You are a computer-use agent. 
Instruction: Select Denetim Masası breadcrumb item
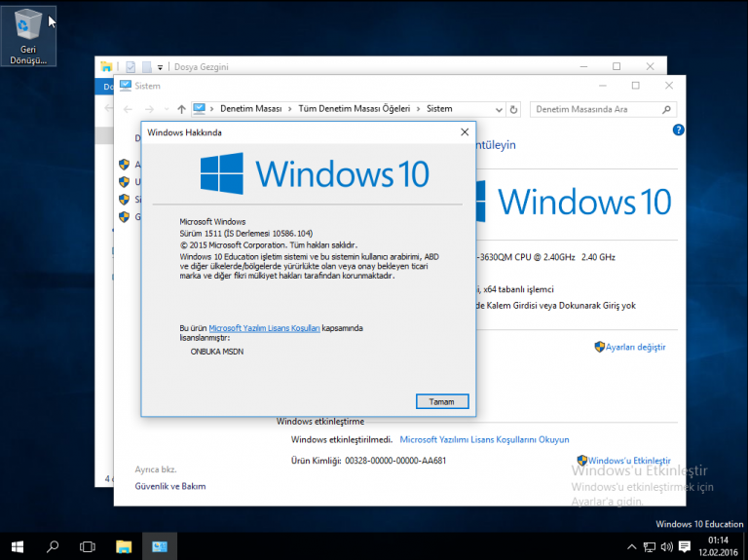(251, 109)
